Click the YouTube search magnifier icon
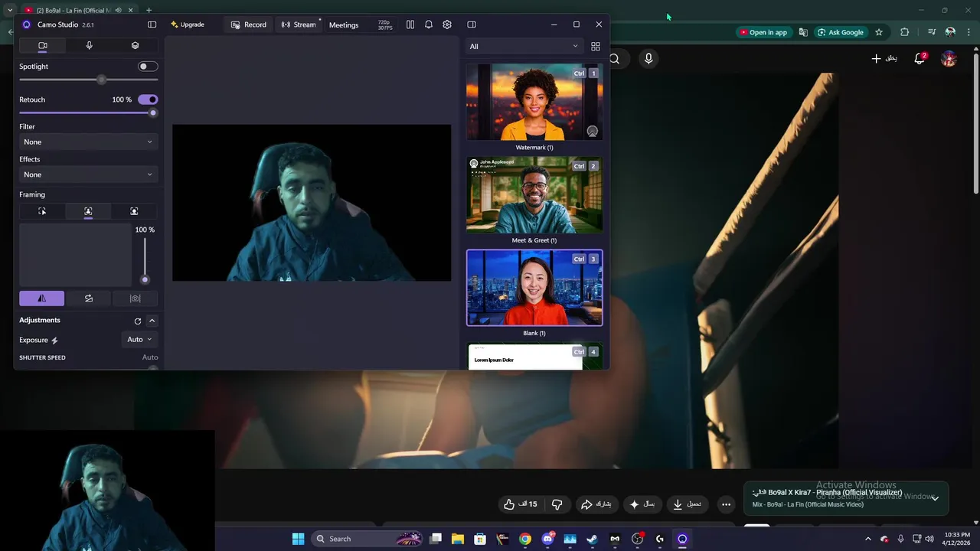Image resolution: width=980 pixels, height=551 pixels. 615,59
